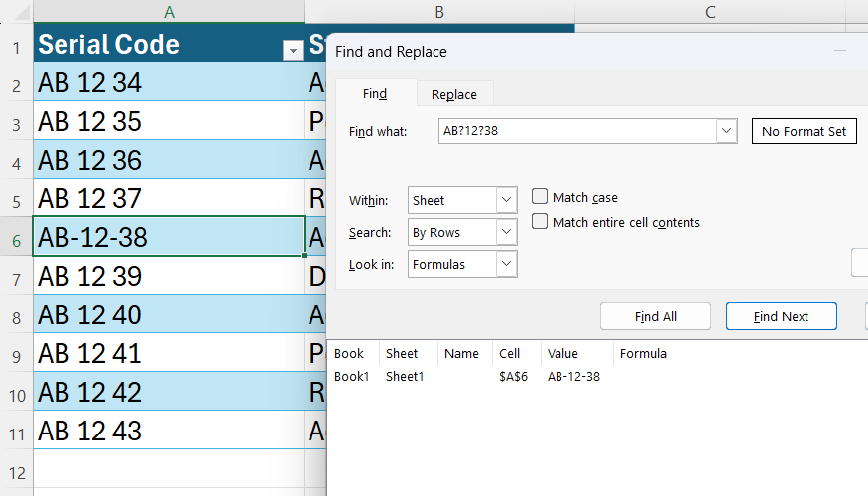Select row 12 header

[17, 473]
